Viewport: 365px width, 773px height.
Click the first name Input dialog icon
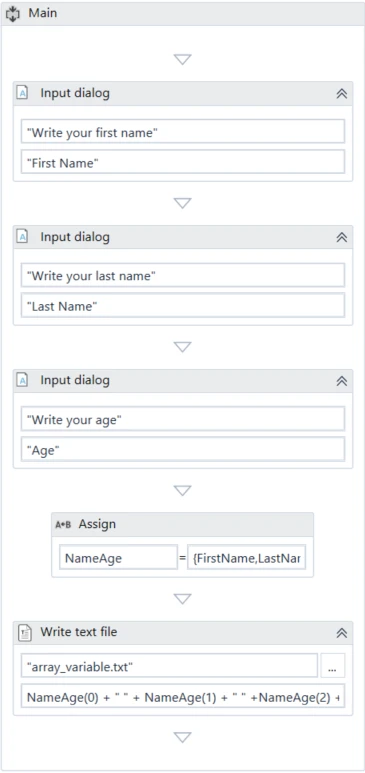22,93
